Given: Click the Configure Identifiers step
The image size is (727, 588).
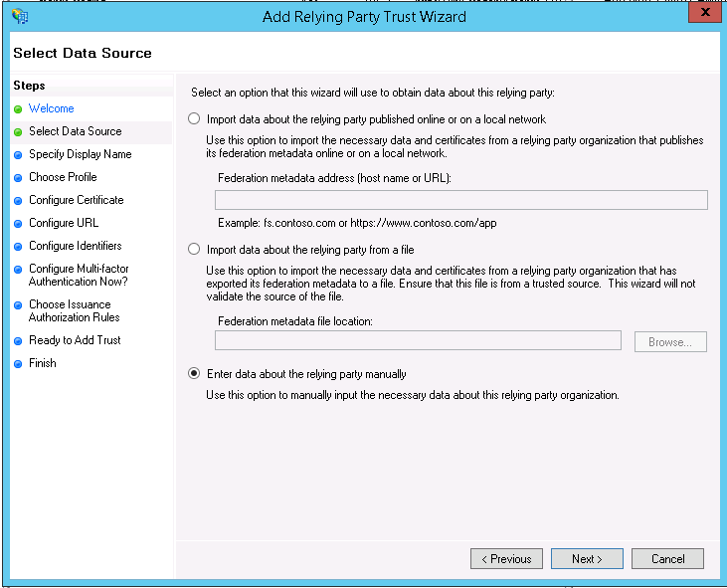Looking at the screenshot, I should [76, 246].
